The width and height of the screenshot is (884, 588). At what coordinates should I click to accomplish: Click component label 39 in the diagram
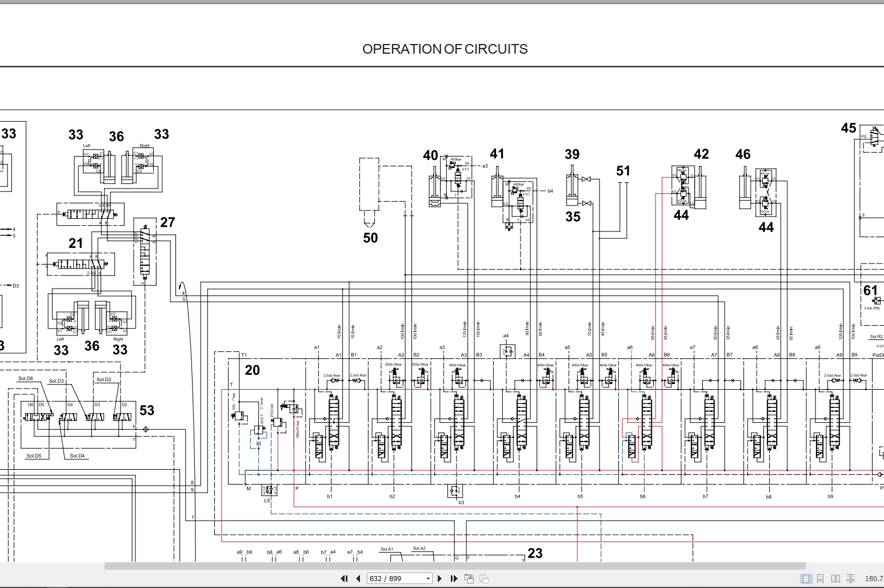coord(572,154)
